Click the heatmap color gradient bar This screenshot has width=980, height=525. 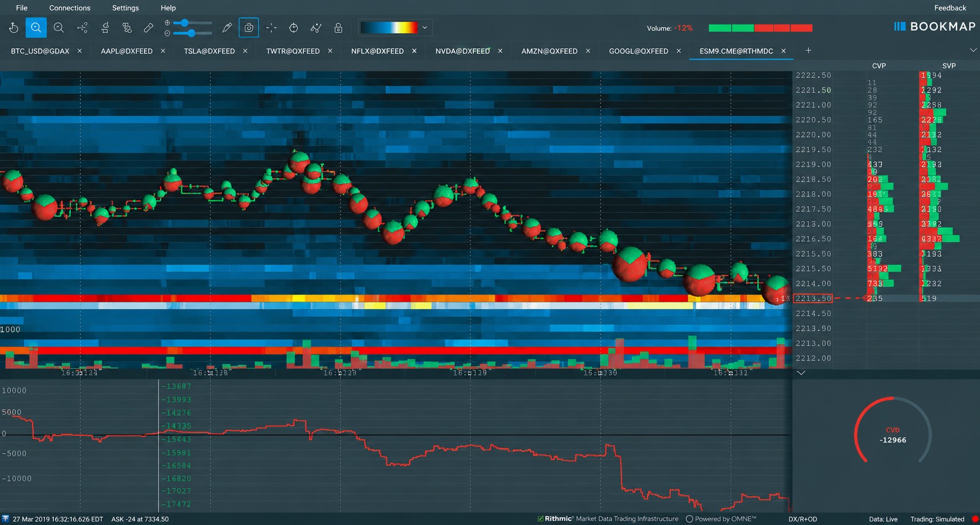(389, 27)
